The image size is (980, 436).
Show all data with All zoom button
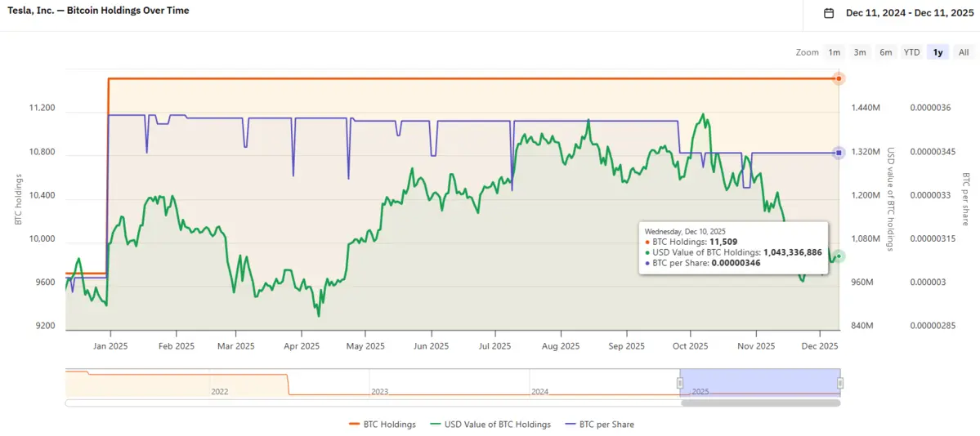964,52
